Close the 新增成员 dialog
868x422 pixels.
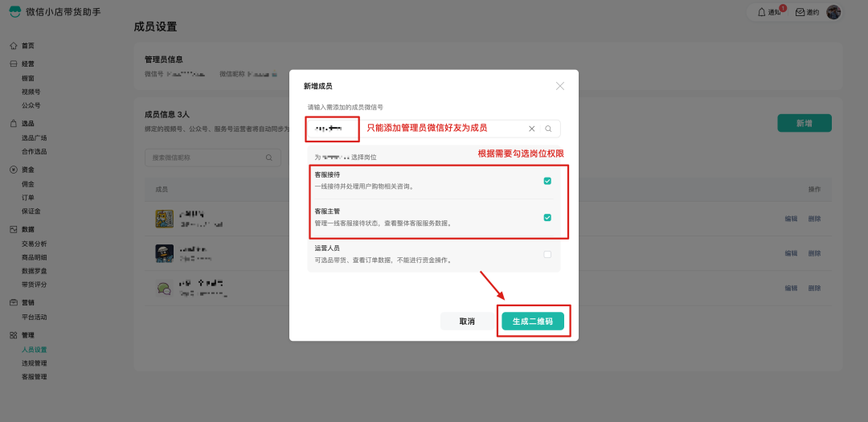click(x=559, y=86)
